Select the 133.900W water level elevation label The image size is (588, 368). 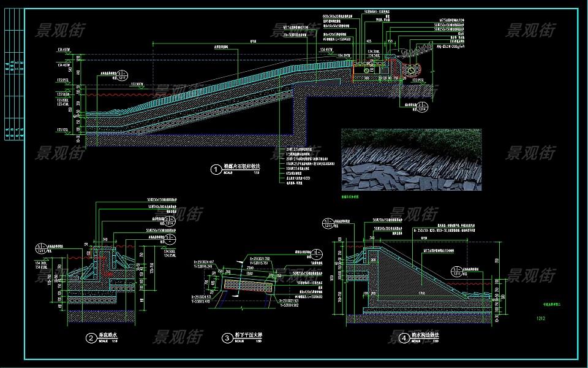[x=136, y=84]
